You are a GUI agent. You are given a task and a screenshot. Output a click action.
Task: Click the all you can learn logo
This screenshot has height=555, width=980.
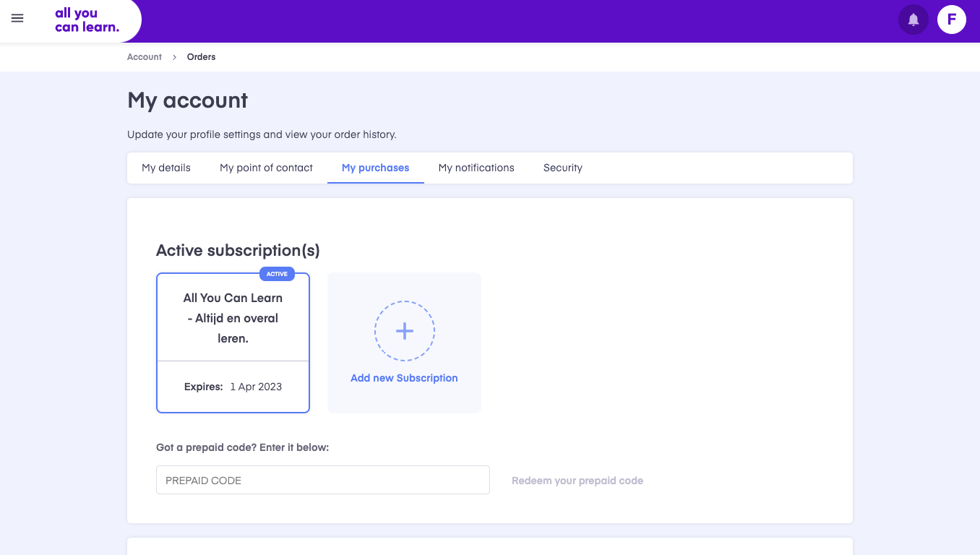87,20
